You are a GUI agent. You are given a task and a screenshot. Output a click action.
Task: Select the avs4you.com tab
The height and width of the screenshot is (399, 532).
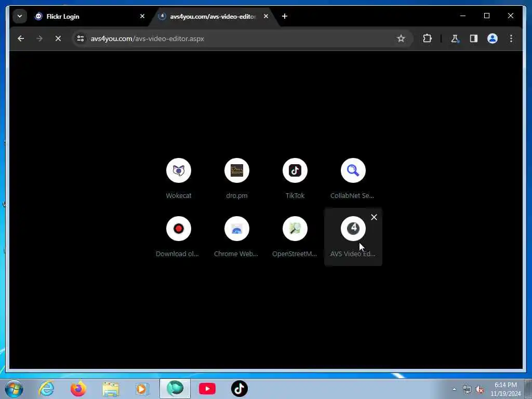[213, 16]
